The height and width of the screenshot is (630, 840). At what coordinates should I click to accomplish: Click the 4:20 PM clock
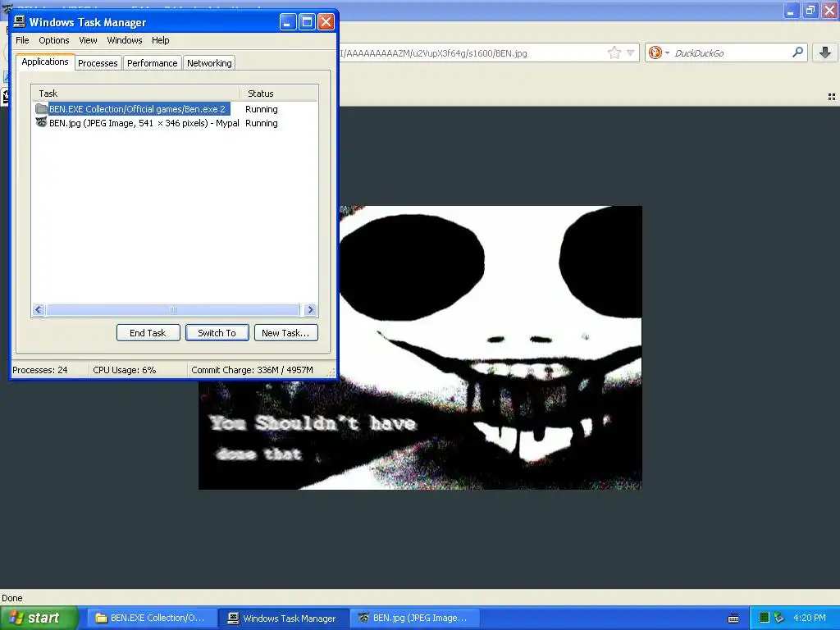coord(809,618)
